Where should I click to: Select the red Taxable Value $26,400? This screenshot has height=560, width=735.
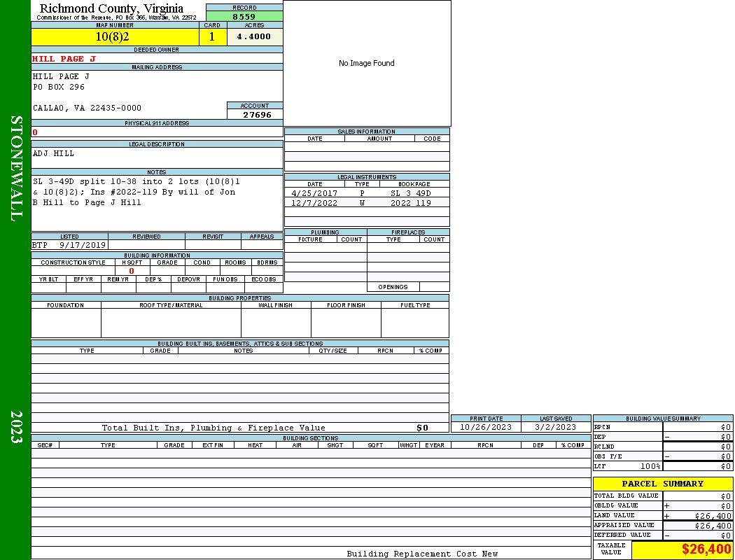click(706, 549)
